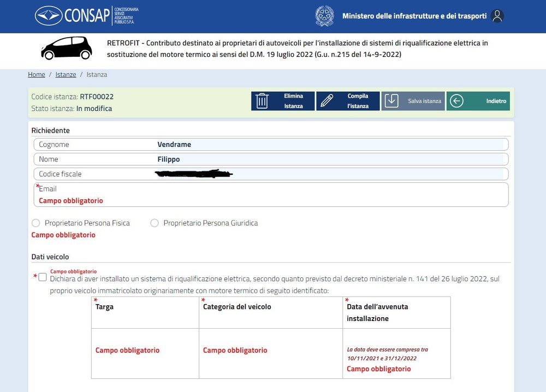The image size is (546, 392).
Task: Open the user profile icon
Action: pos(497,16)
